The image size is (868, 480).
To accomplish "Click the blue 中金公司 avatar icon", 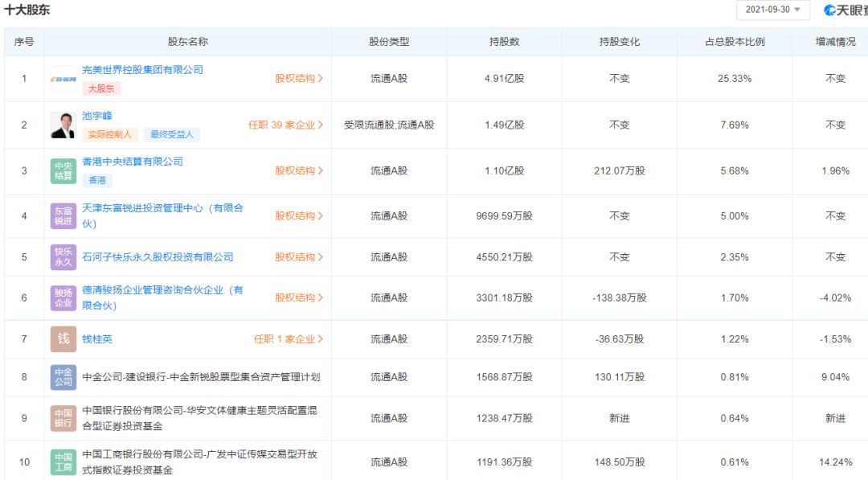I will (63, 377).
